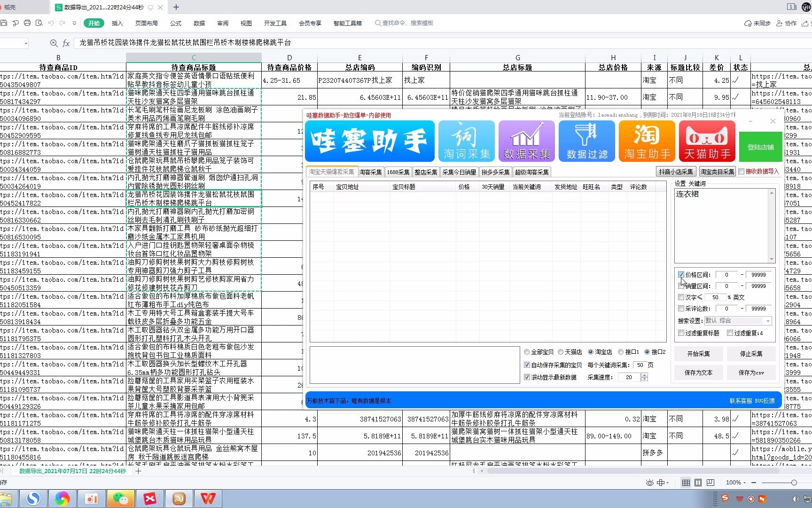This screenshot has height=508, width=812.
Task: Enable the 汉字≤ checkbox
Action: pos(681,297)
